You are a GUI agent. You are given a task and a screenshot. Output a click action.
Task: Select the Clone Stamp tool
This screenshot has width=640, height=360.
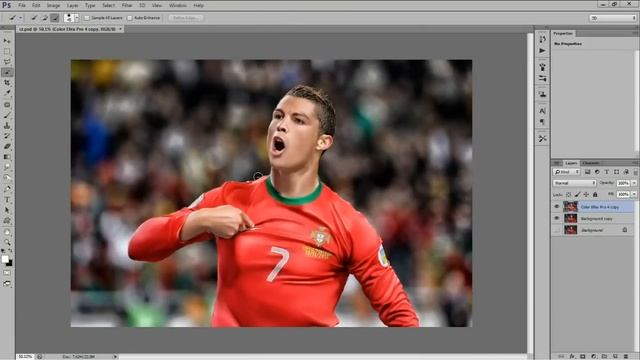(7, 126)
